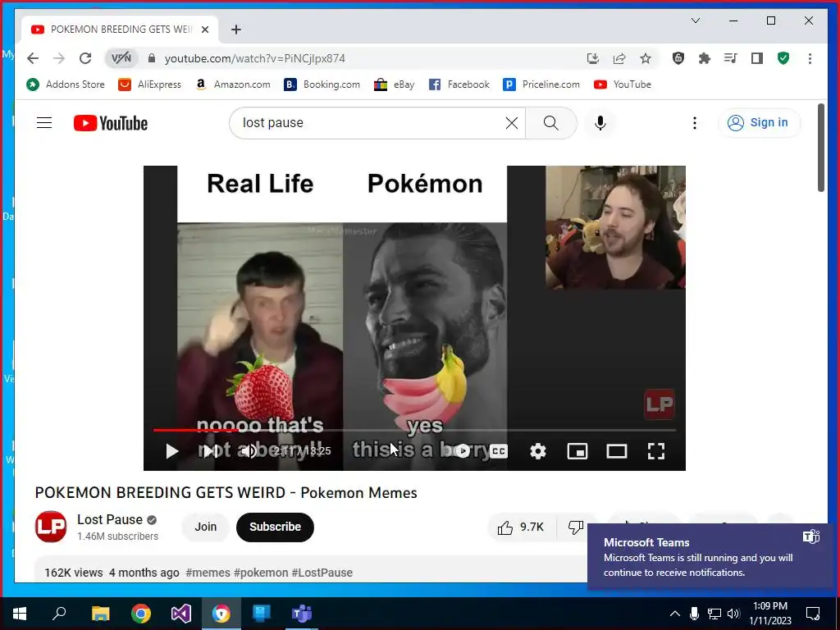
Task: Open Amazon.com bookmark
Action: coord(233,84)
